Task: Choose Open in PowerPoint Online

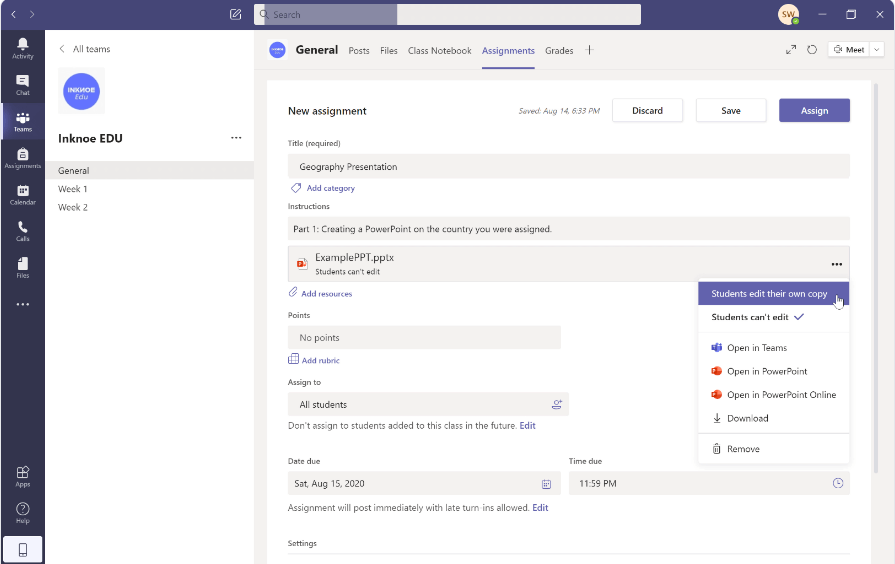Action: tap(781, 395)
